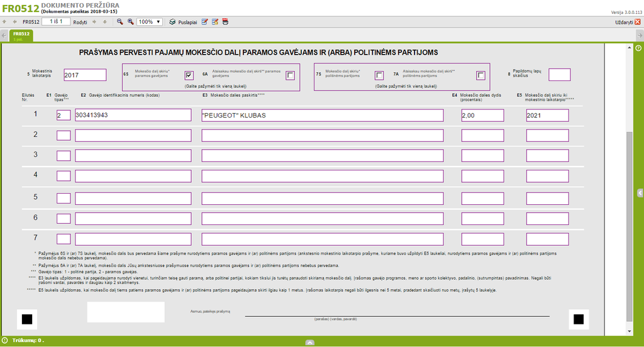The image size is (644, 347).
Task: Check the 6A atsisakau paramos gavėjams checkbox
Action: [x=290, y=75]
